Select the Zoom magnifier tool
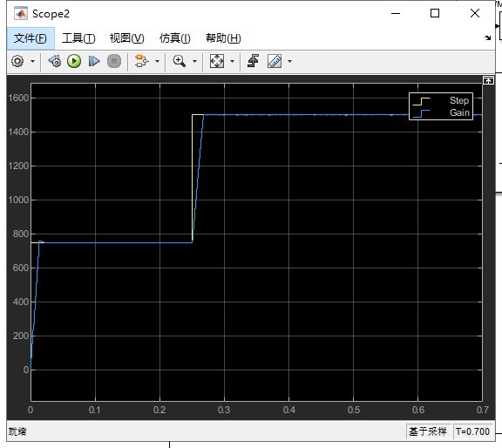502x448 pixels. point(179,61)
